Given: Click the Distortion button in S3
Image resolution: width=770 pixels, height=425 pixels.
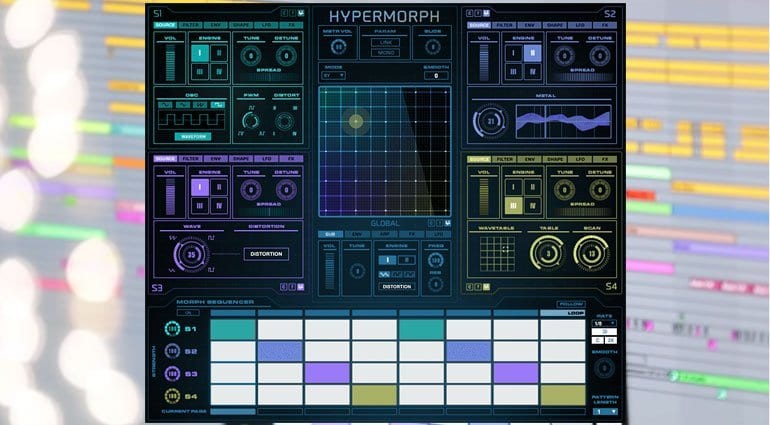Looking at the screenshot, I should 266,254.
